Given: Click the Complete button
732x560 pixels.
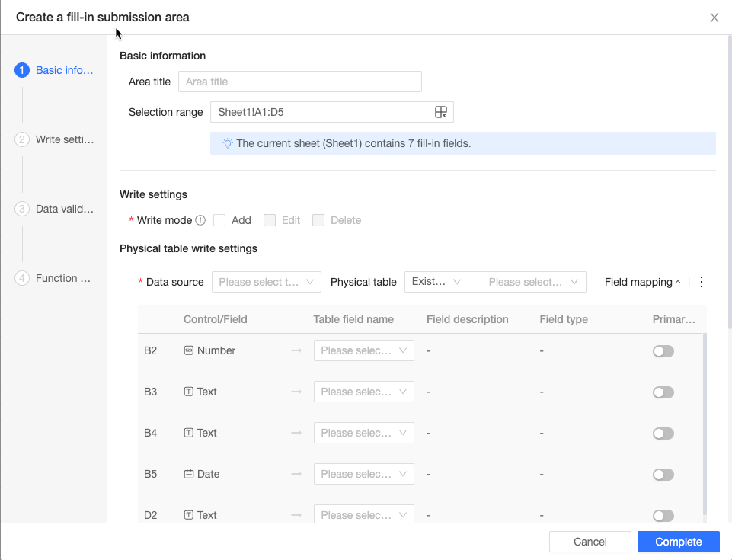Looking at the screenshot, I should pos(678,542).
